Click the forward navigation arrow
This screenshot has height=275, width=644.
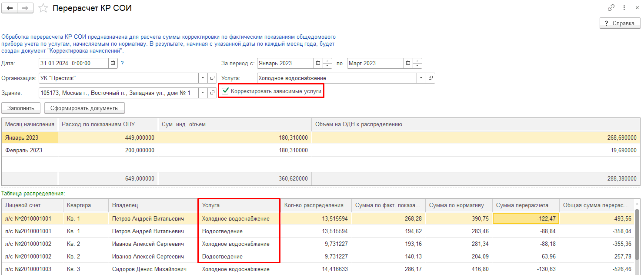tap(25, 8)
